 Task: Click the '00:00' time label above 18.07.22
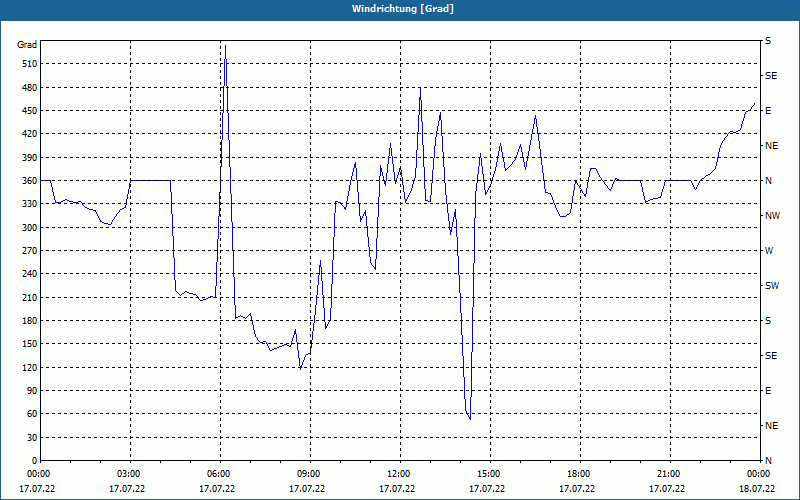pos(758,474)
